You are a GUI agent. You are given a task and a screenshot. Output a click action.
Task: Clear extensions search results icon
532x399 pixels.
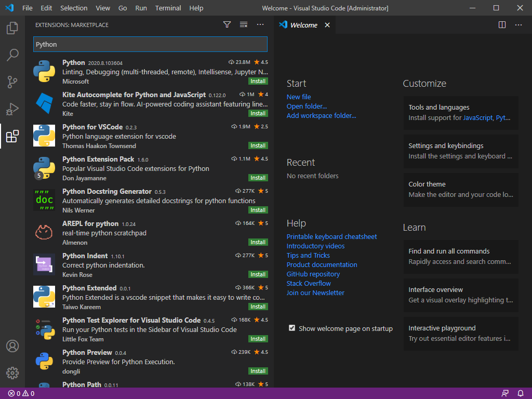click(244, 24)
